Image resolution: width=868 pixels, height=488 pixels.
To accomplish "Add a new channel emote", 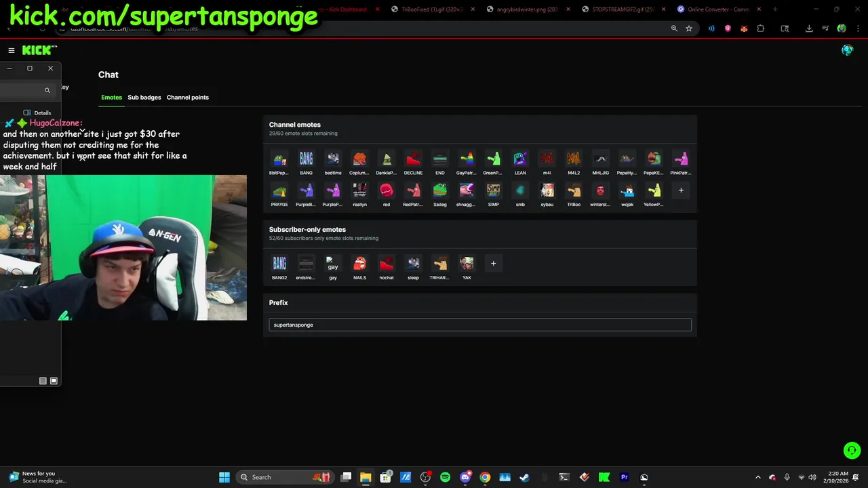I will pos(681,190).
